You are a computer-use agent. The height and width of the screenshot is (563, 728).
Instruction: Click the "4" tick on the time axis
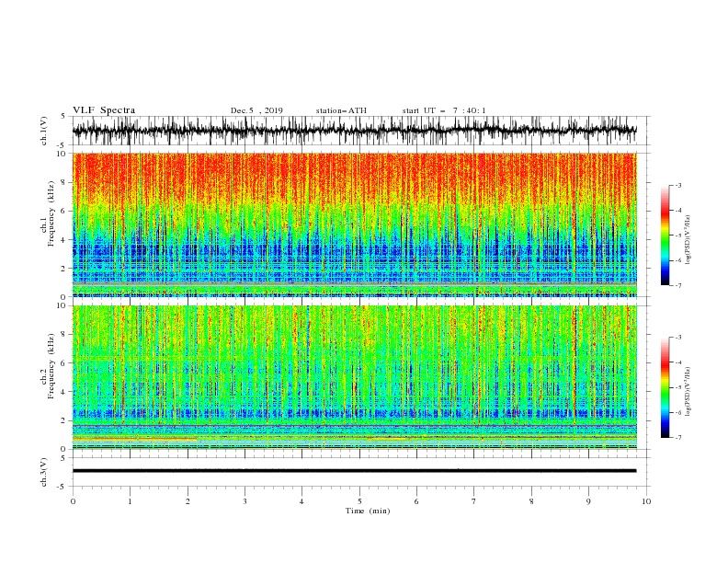pos(301,501)
